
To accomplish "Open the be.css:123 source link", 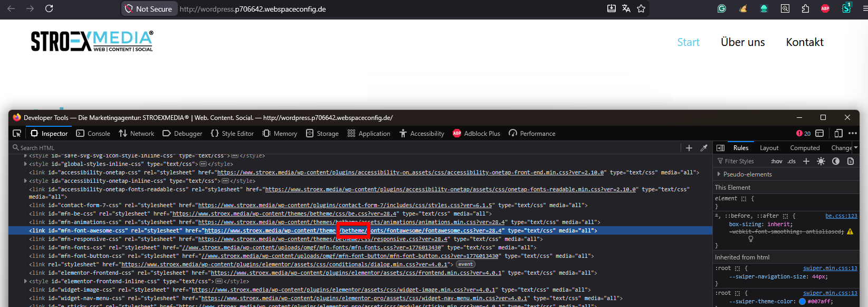I will [841, 216].
